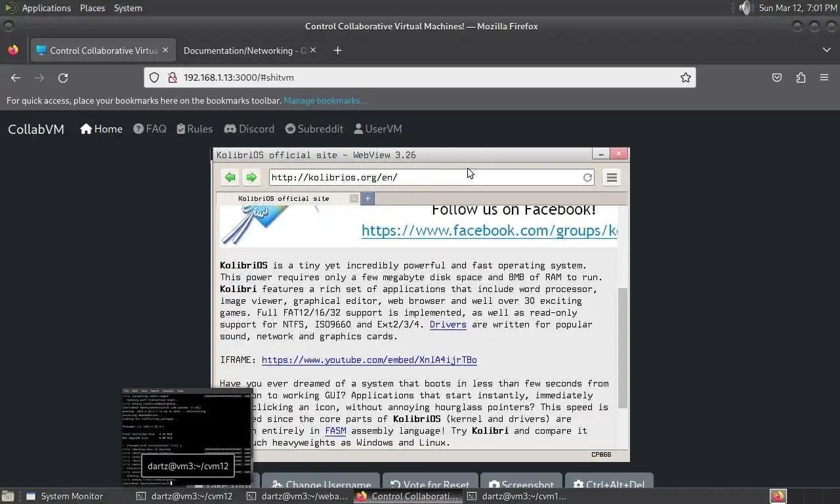Screen dimensions: 840x504
Task: Click the Firefox back arrow button
Action: [x=16, y=77]
